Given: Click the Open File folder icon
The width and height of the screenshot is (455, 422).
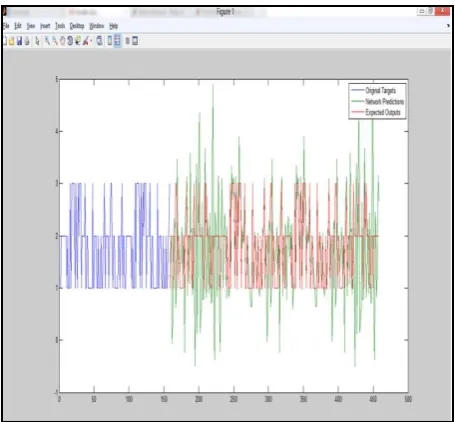Looking at the screenshot, I should pyautogui.click(x=12, y=41).
